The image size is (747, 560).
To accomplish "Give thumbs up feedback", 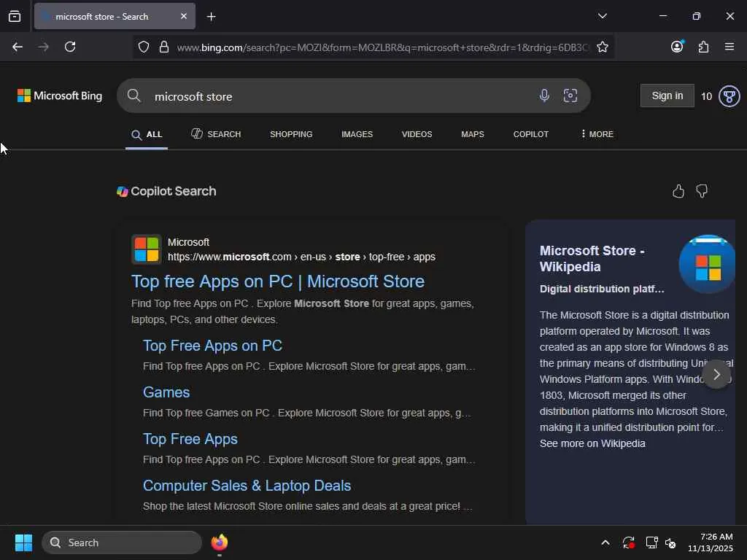I will pos(678,191).
